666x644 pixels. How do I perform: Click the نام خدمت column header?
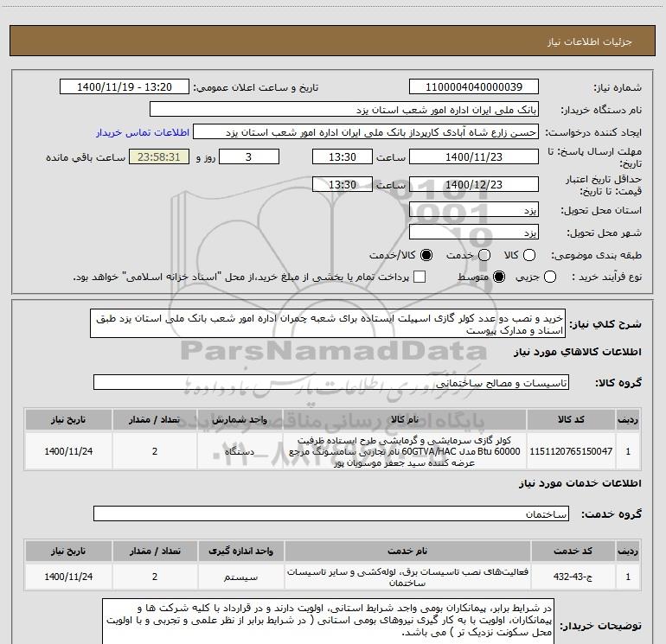[x=407, y=551]
